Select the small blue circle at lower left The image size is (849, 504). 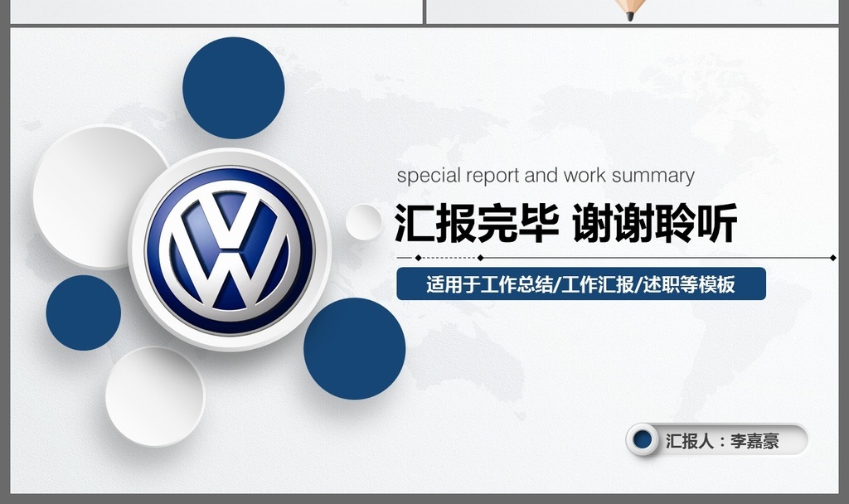pyautogui.click(x=83, y=313)
